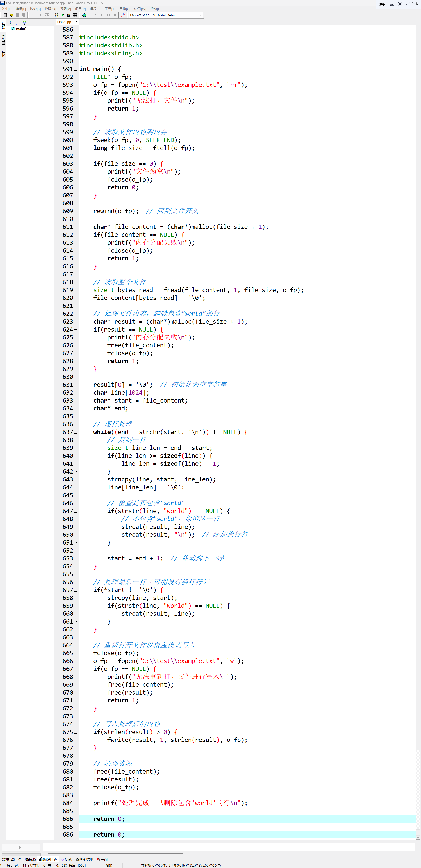
Task: Open the 结构 vertical side tab
Action: tap(3, 25)
